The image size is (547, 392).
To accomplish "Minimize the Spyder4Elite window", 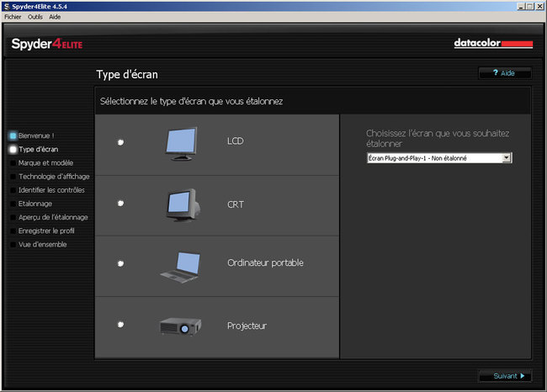I will tap(521, 6).
